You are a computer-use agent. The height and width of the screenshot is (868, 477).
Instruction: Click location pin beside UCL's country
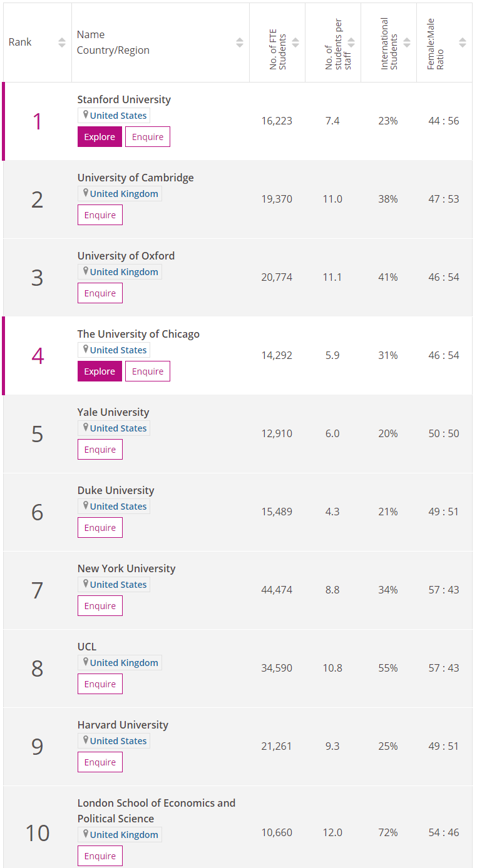pos(86,662)
